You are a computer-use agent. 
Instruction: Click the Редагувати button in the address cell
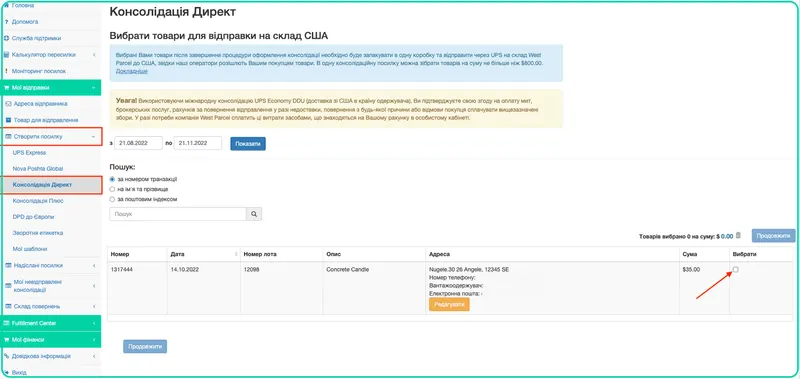tap(449, 305)
